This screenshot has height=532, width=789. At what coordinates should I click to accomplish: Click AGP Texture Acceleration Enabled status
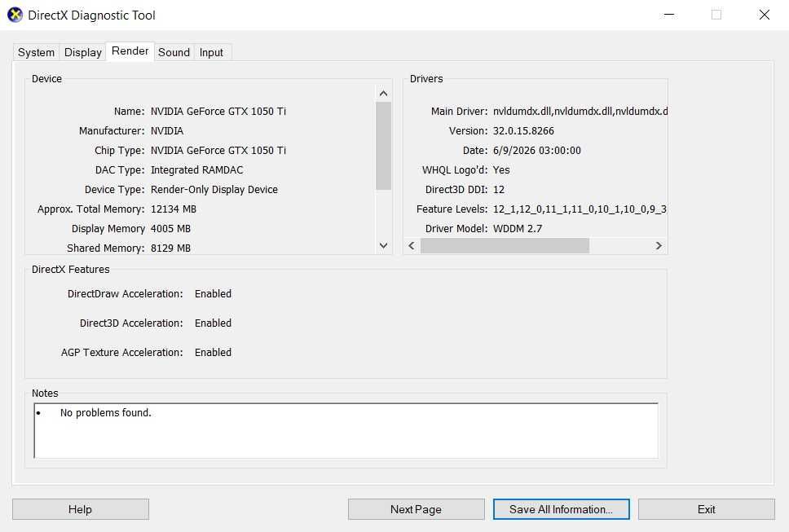pos(214,353)
